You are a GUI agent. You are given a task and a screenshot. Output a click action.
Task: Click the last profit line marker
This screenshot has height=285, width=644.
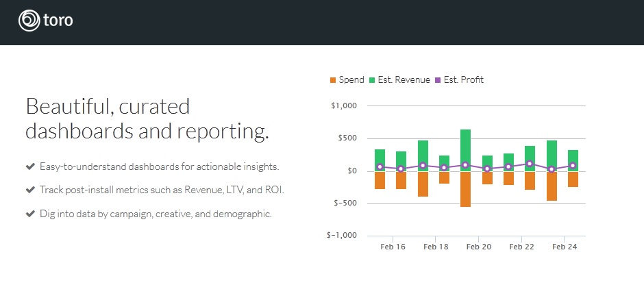pyautogui.click(x=573, y=166)
